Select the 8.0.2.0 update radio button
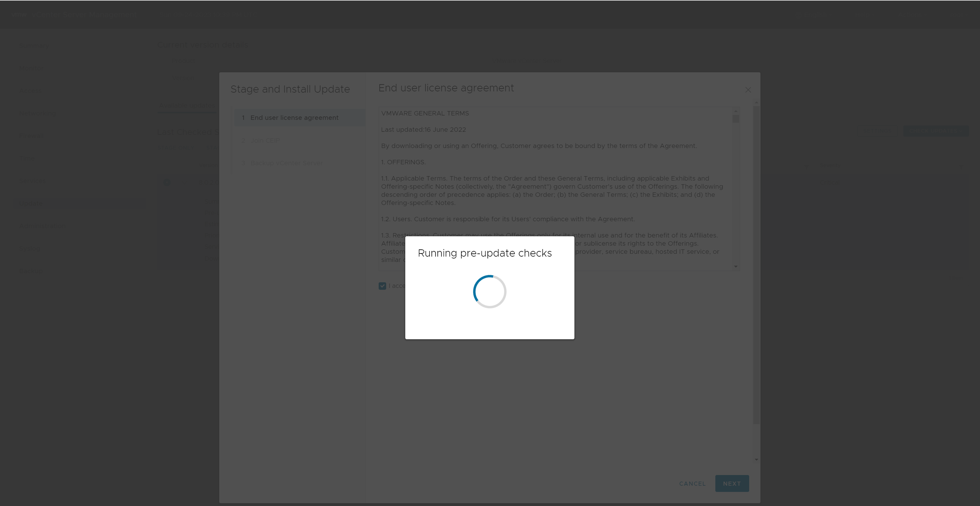 [167, 182]
